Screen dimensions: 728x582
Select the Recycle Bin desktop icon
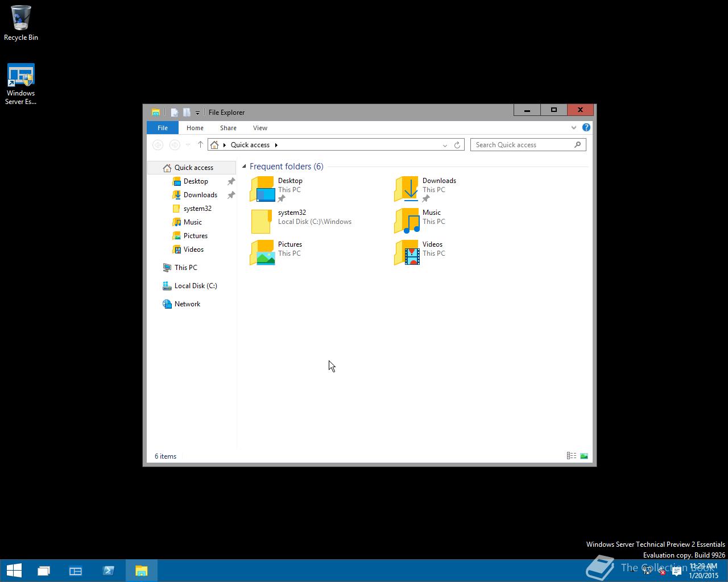pos(21,23)
